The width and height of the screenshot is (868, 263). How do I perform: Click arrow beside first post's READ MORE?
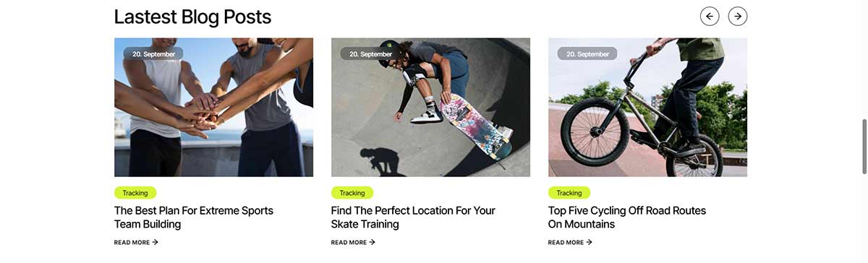(156, 243)
